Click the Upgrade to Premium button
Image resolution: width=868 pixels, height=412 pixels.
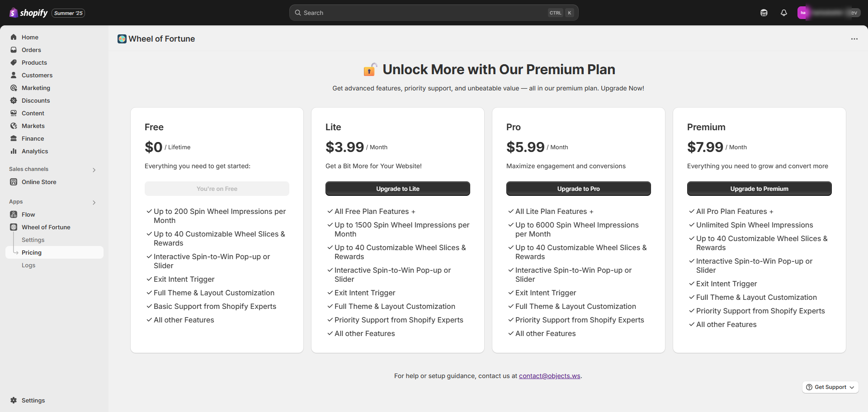pyautogui.click(x=759, y=189)
